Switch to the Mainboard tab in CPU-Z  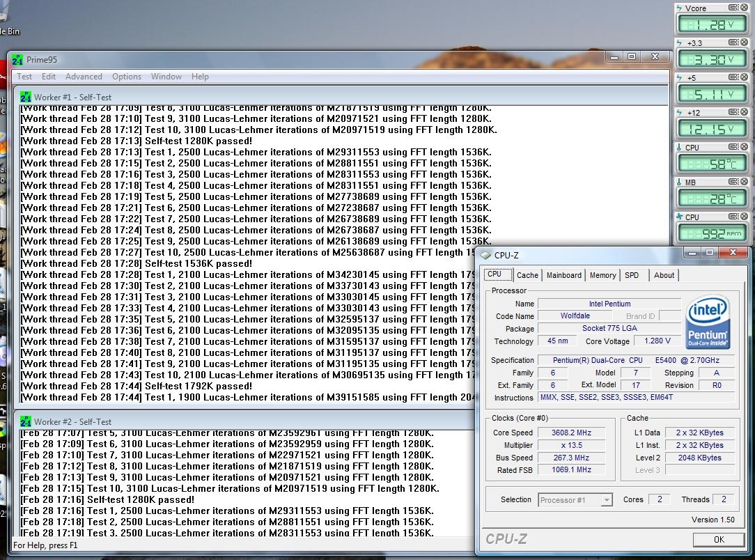(x=564, y=275)
